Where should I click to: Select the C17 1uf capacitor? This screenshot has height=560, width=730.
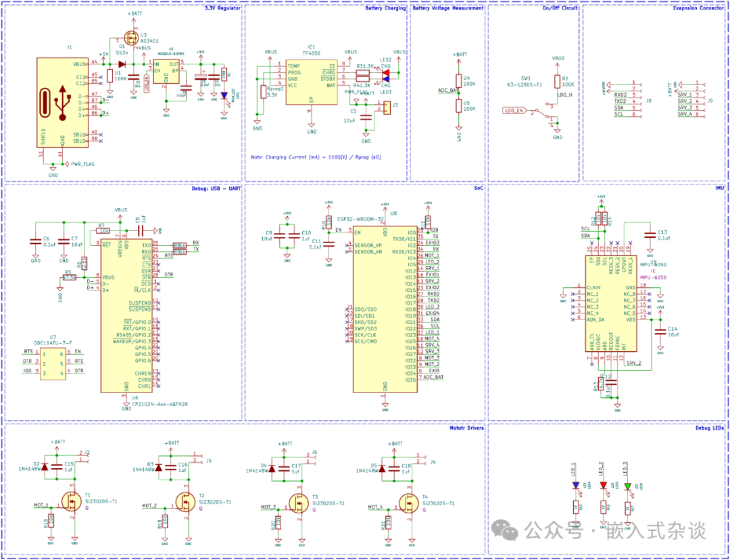pos(285,468)
